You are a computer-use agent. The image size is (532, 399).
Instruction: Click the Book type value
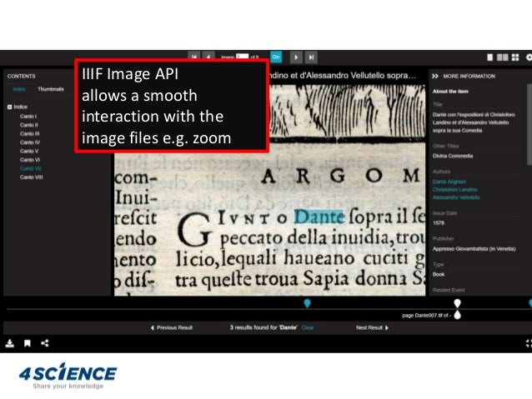coord(439,274)
